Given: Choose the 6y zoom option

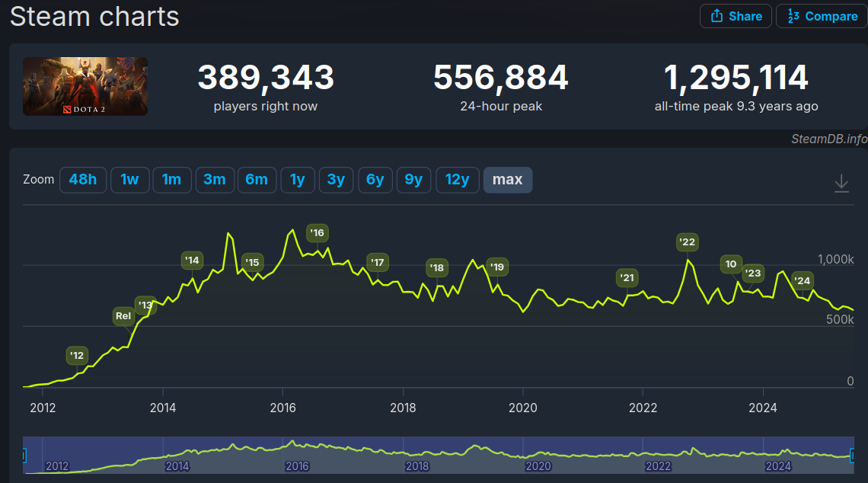Looking at the screenshot, I should tap(375, 180).
